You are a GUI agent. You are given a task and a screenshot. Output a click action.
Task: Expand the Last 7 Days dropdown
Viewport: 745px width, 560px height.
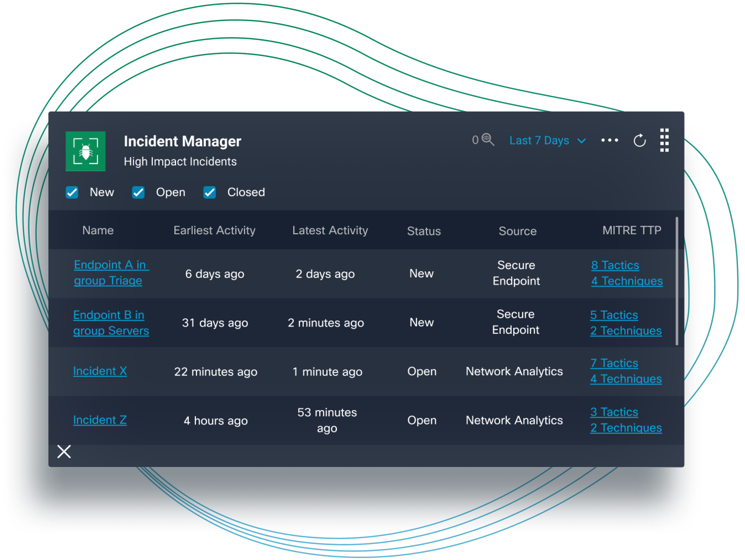(547, 140)
